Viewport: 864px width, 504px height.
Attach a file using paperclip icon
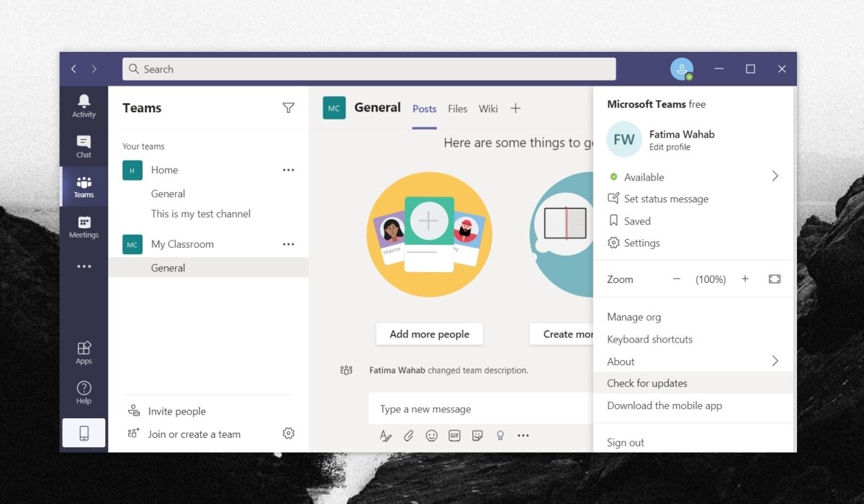[x=408, y=436]
